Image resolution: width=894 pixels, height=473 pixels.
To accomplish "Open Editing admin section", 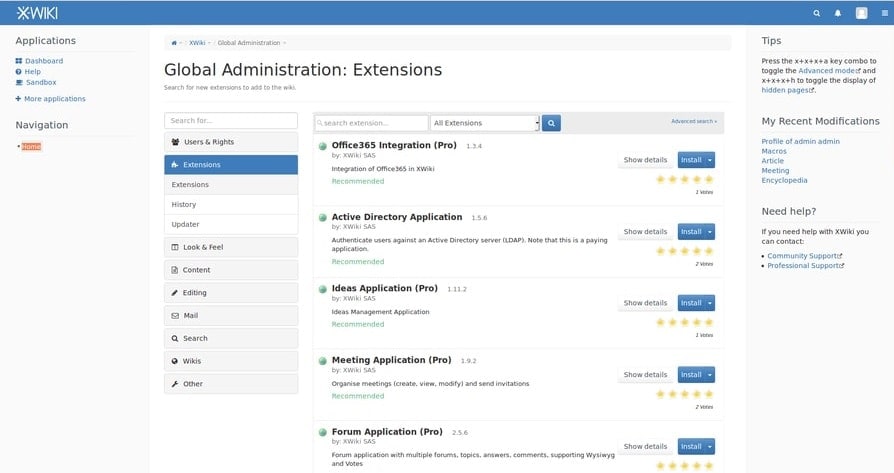I will (x=231, y=293).
